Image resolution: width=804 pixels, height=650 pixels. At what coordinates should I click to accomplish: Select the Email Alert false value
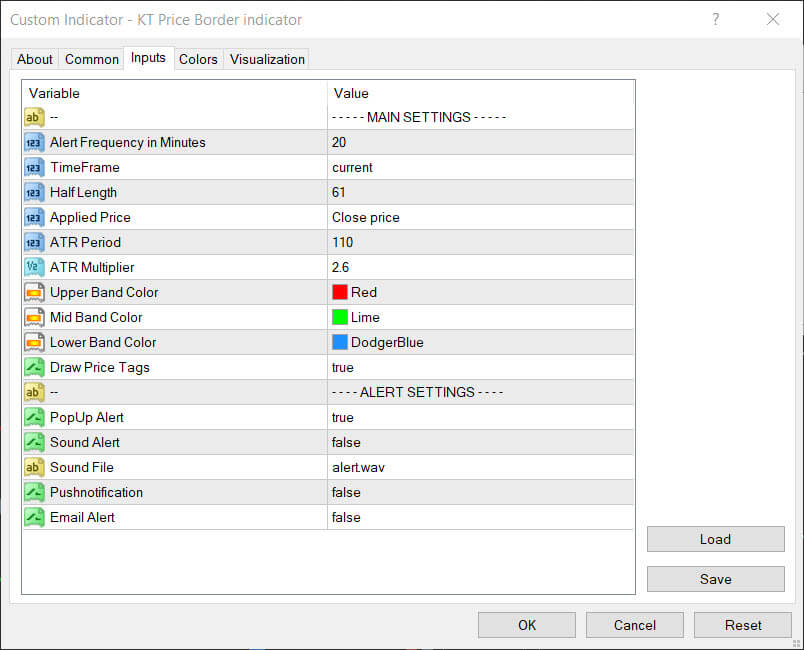(346, 517)
